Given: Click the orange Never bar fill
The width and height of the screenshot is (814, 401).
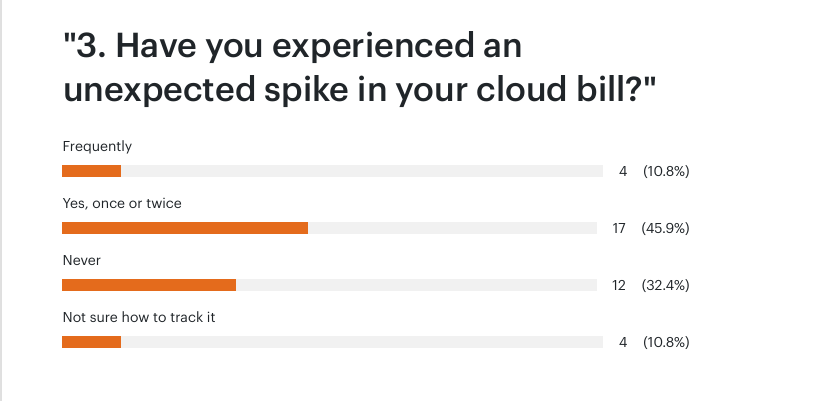Looking at the screenshot, I should (149, 285).
